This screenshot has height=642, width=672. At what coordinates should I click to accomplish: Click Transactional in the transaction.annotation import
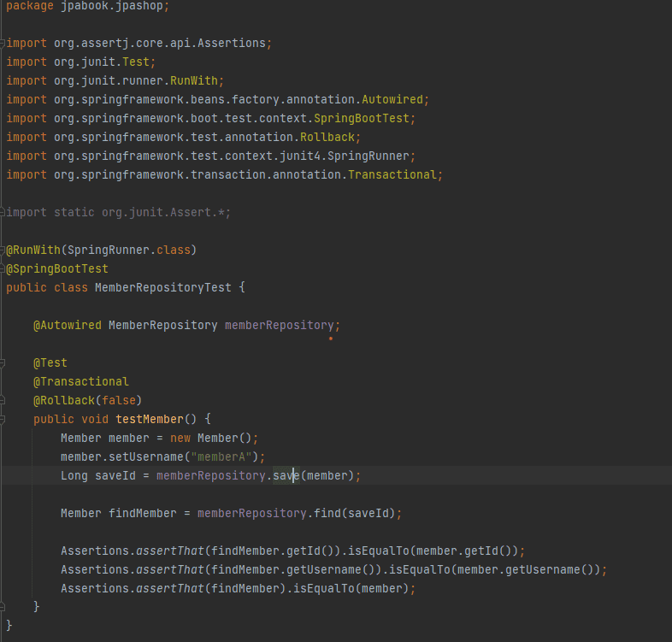tap(392, 175)
